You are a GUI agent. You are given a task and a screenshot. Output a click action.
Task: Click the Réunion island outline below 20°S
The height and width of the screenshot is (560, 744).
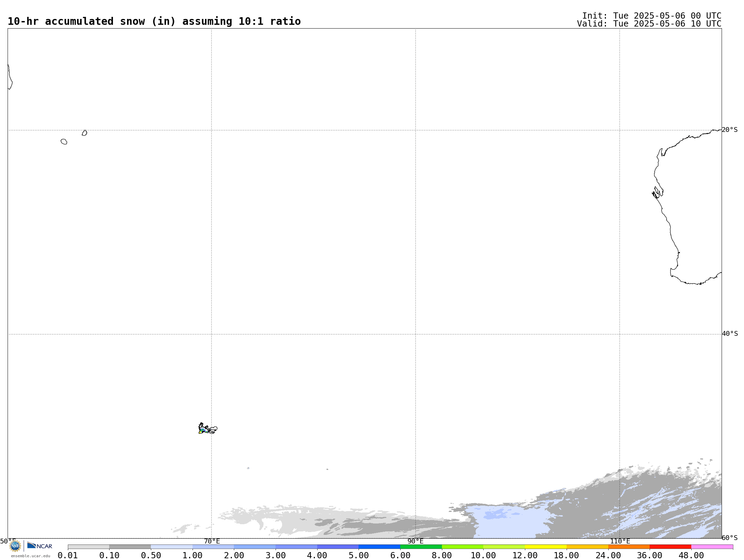click(64, 142)
